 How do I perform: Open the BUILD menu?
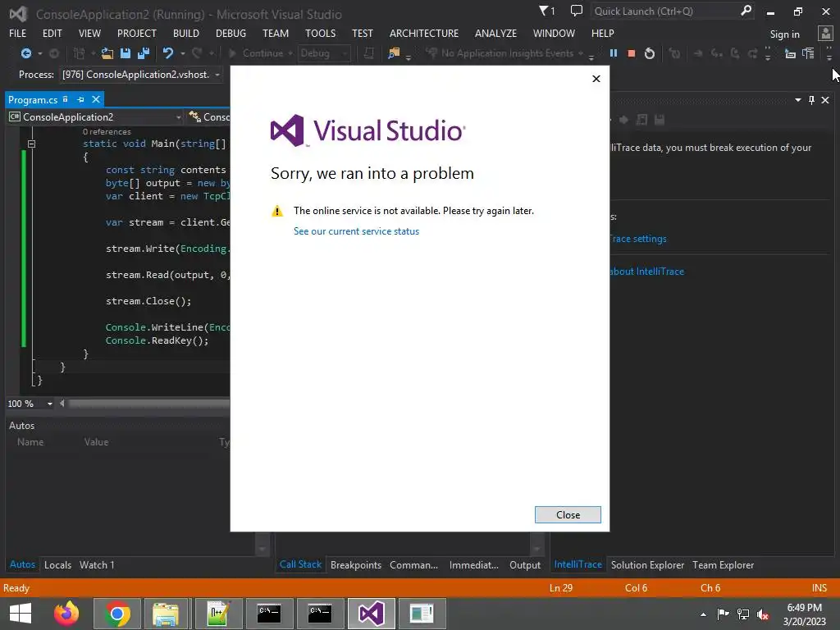point(186,33)
